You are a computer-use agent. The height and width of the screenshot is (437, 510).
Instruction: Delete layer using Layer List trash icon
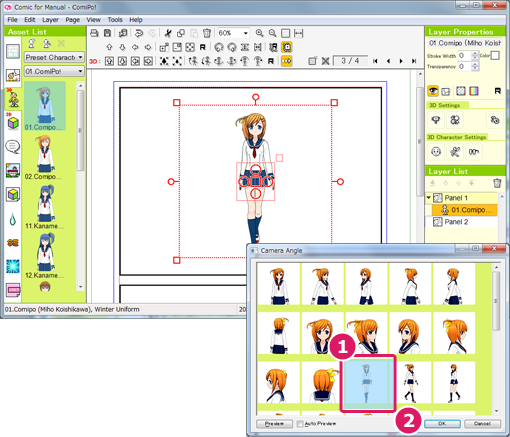click(497, 183)
